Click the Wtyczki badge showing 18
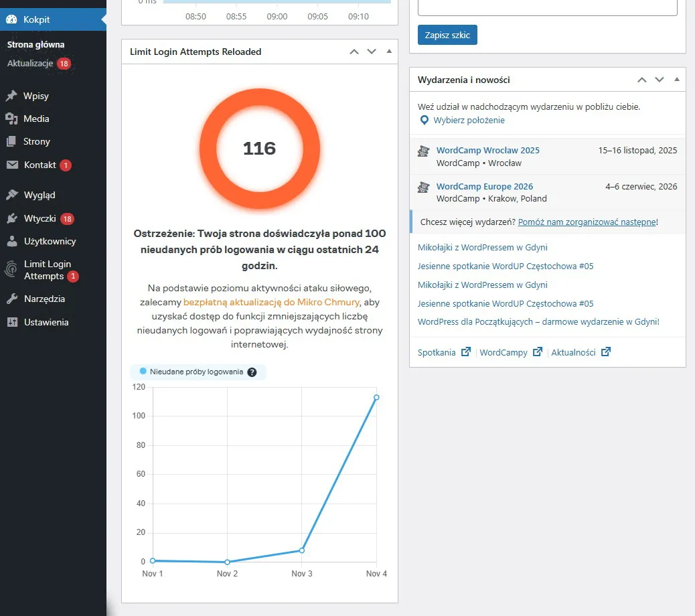Viewport: 695px width, 616px height. 67,218
